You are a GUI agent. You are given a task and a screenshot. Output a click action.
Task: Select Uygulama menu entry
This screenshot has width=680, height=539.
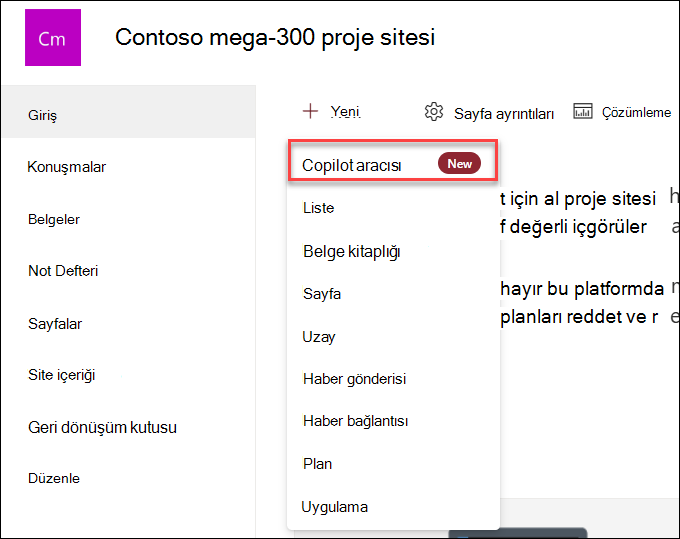point(334,507)
